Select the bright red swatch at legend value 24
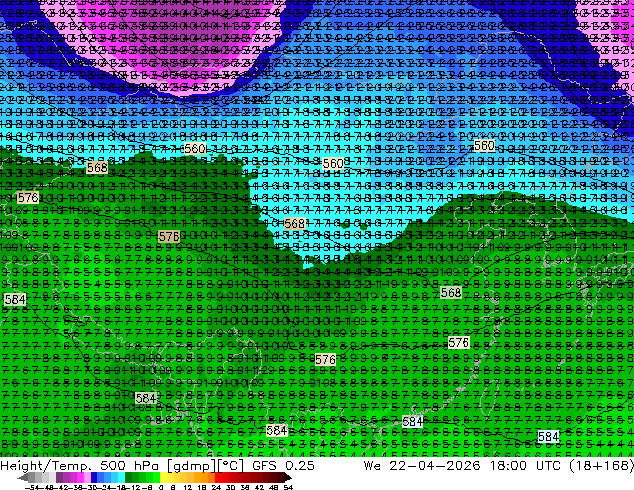The height and width of the screenshot is (490, 634). pyautogui.click(x=218, y=477)
